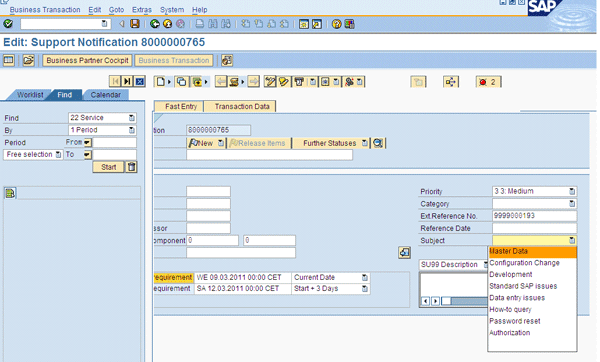
Task: Click the Start search button
Action: (x=109, y=167)
